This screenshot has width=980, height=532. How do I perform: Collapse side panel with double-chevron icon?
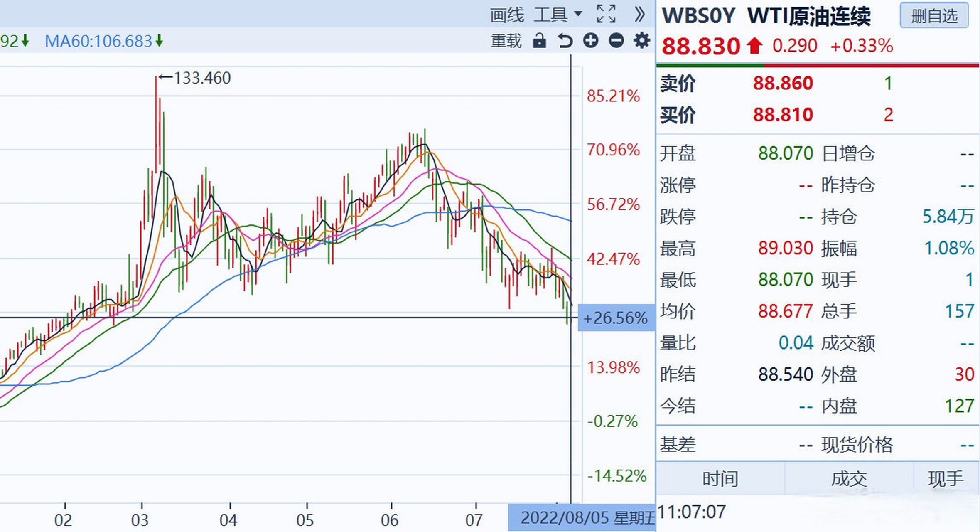point(640,15)
